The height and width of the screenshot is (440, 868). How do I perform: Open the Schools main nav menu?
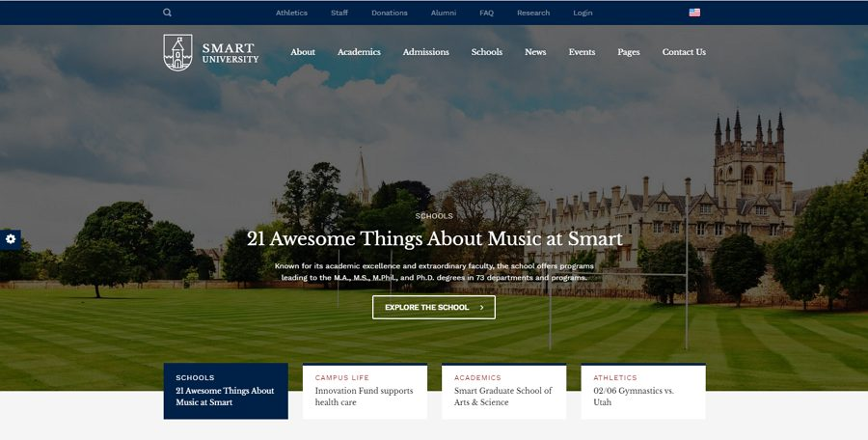(487, 52)
